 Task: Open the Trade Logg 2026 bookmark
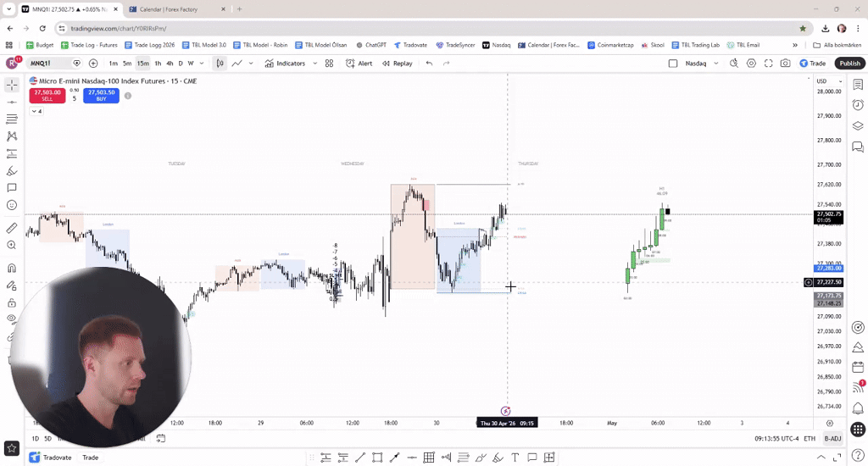coord(149,46)
